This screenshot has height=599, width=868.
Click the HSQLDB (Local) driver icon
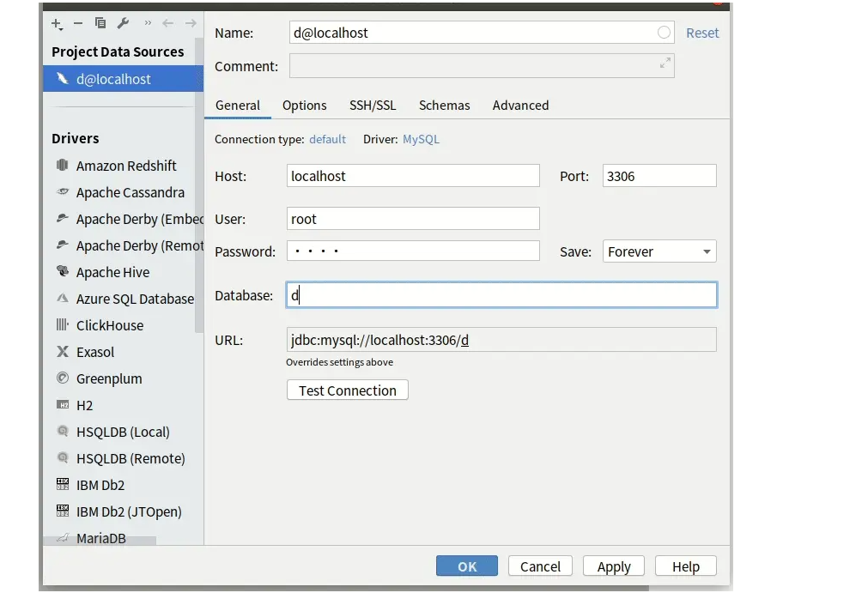point(63,431)
